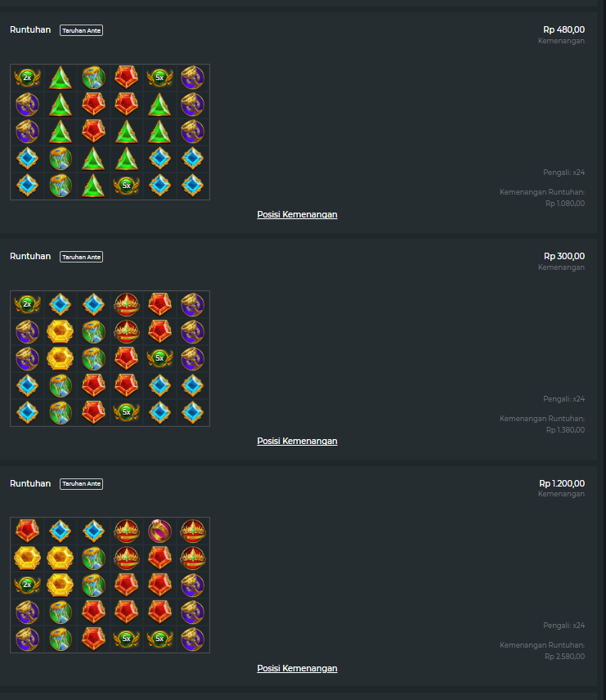The image size is (606, 700).
Task: Click the bottom-row 5x orb in the Rp 300,00 grid
Action: (127, 411)
